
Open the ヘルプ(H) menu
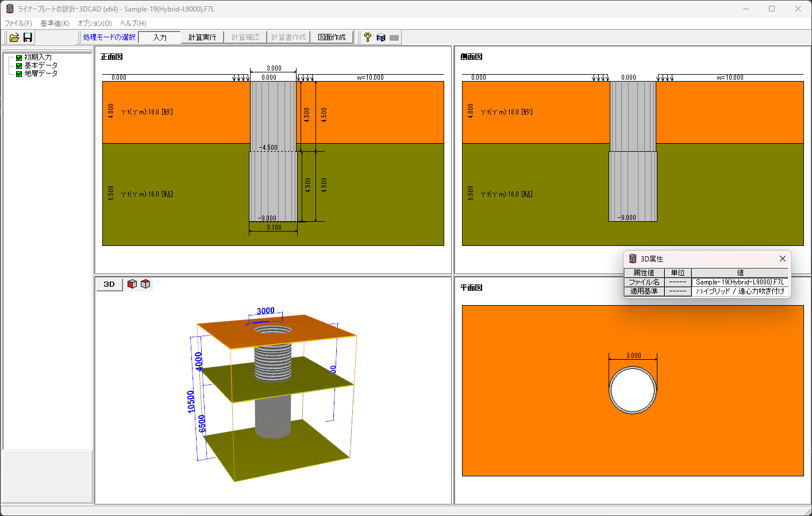tap(133, 24)
